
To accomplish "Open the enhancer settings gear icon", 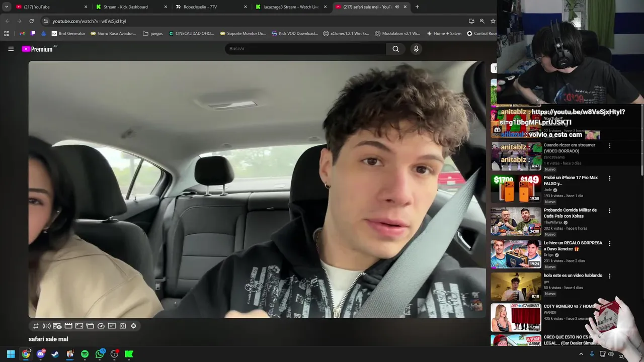I will 133,326.
